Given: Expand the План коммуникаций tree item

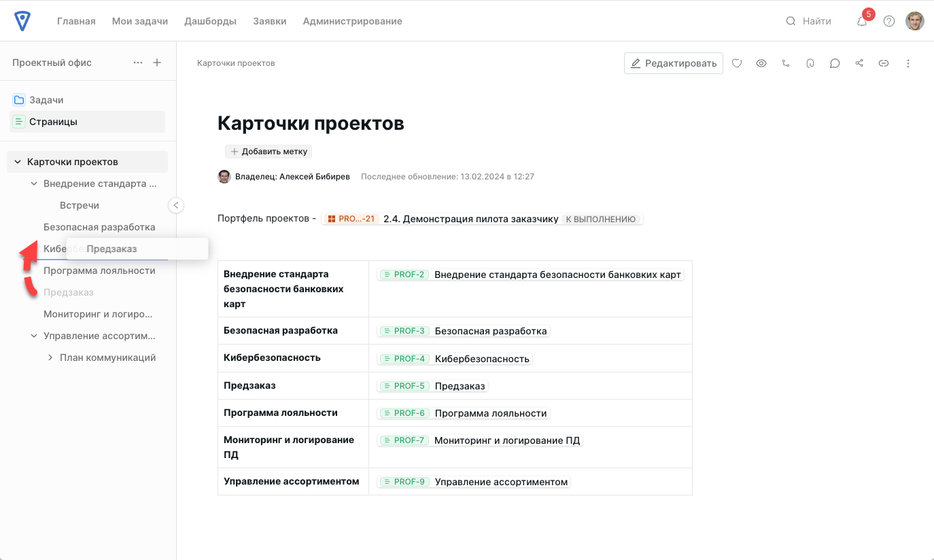Looking at the screenshot, I should click(x=50, y=357).
